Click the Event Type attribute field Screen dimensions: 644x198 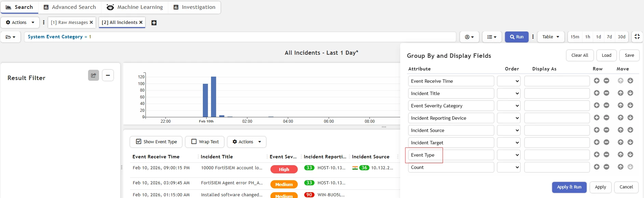click(x=451, y=155)
